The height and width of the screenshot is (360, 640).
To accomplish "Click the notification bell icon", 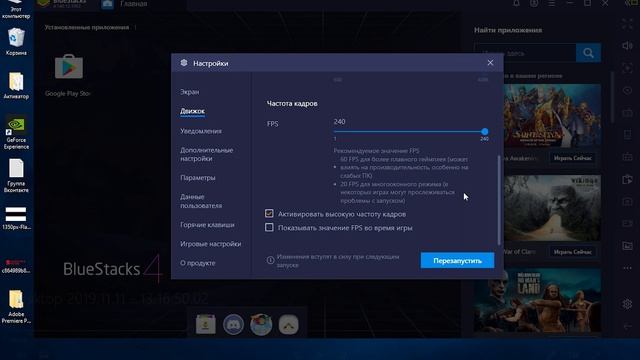I will click(516, 3).
